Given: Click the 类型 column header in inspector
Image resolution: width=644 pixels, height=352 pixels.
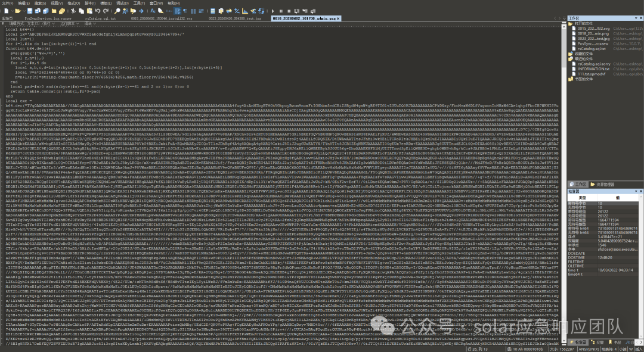Looking at the screenshot, I should 583,198.
